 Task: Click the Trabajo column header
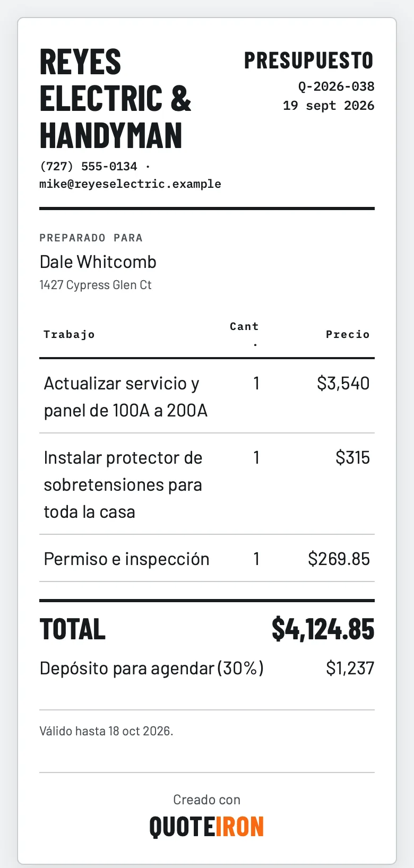69,334
